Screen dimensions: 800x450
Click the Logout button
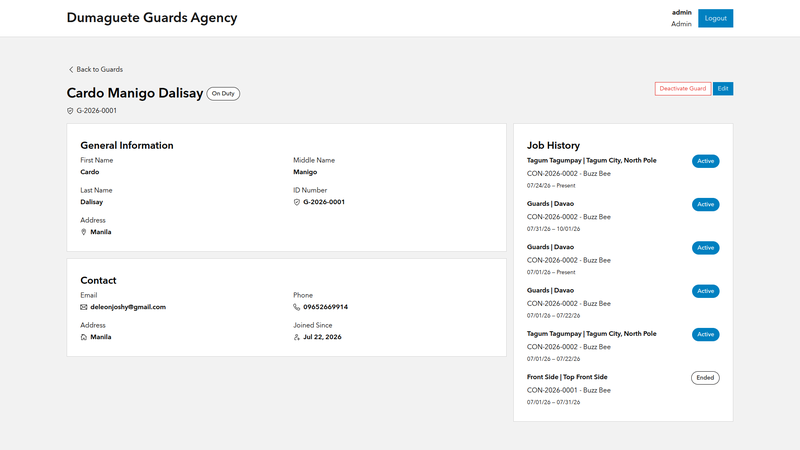[715, 18]
